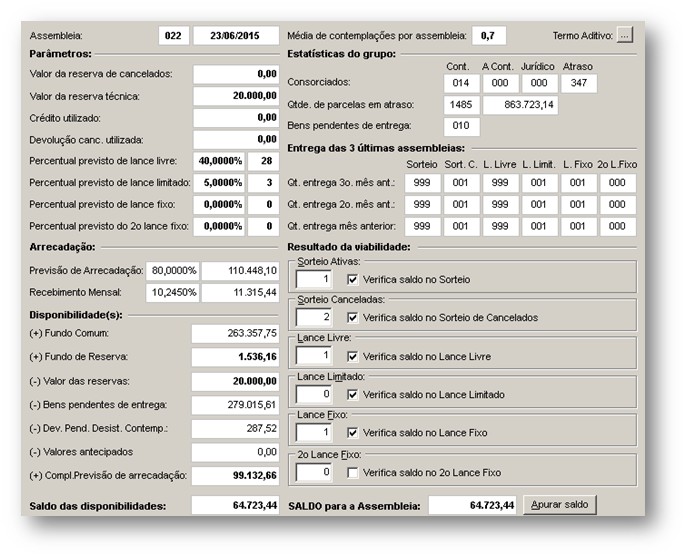
Task: Click Valor da reserva de cancelados field
Action: pyautogui.click(x=236, y=74)
